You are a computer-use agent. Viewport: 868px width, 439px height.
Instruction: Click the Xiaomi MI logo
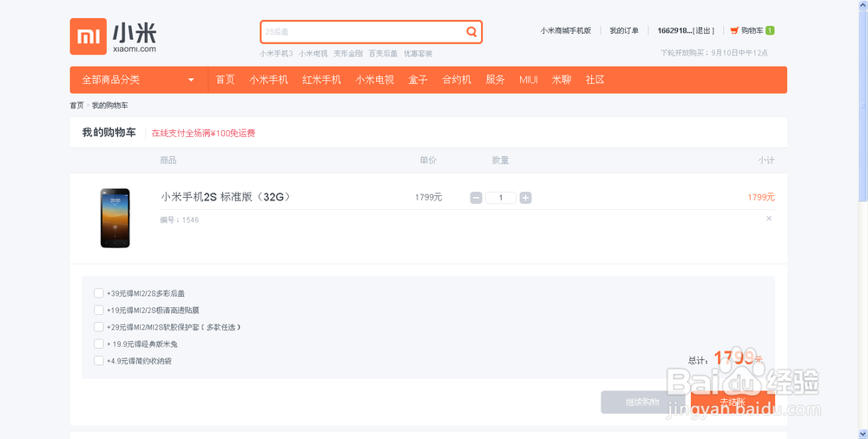click(x=88, y=36)
